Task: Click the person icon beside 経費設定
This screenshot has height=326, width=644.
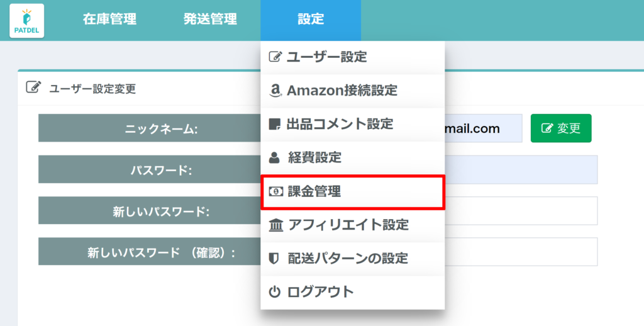Action: (x=275, y=158)
